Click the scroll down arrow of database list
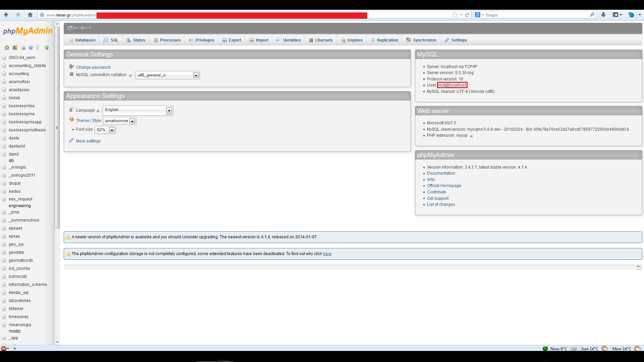The width and height of the screenshot is (644, 362). [x=57, y=342]
